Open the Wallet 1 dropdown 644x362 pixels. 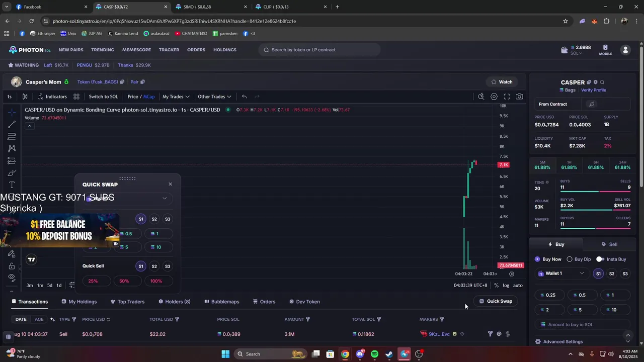point(561,274)
